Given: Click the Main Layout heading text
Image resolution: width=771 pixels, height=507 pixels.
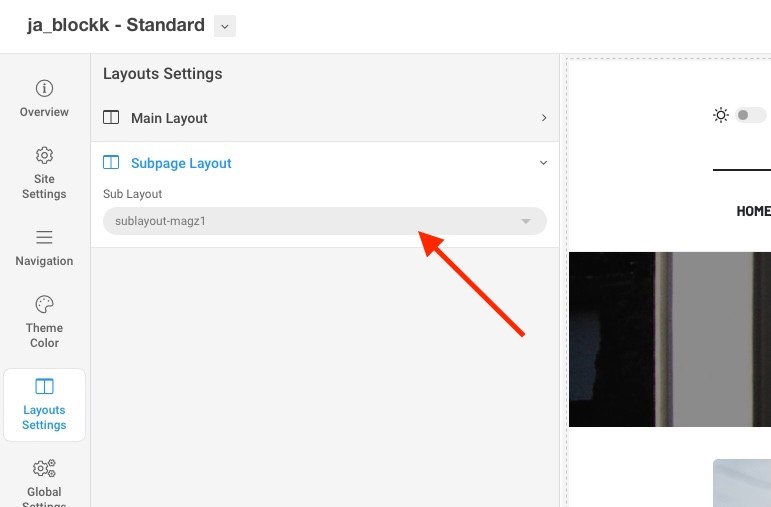Looking at the screenshot, I should (169, 118).
